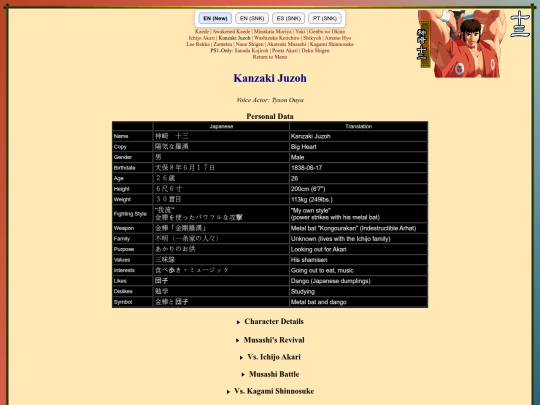Open Deku Shigen link
The height and width of the screenshot is (405, 540).
pyautogui.click(x=315, y=51)
